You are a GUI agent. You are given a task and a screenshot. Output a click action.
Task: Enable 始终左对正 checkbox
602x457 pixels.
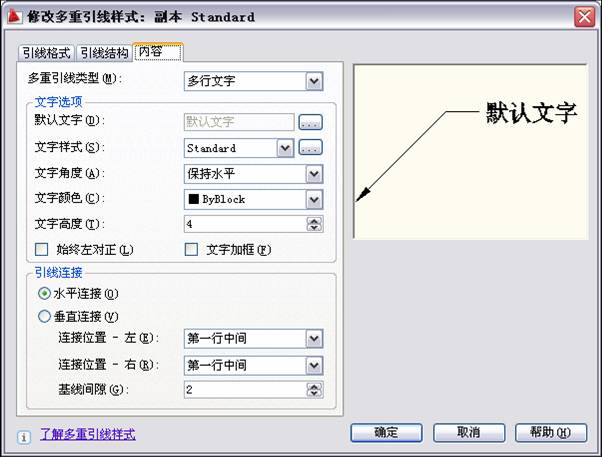(x=41, y=249)
